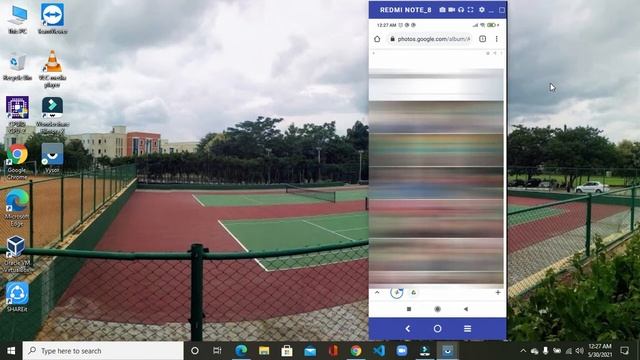This screenshot has height=360, width=640.
Task: Click Vysor blue bar back arrow
Action: (408, 329)
